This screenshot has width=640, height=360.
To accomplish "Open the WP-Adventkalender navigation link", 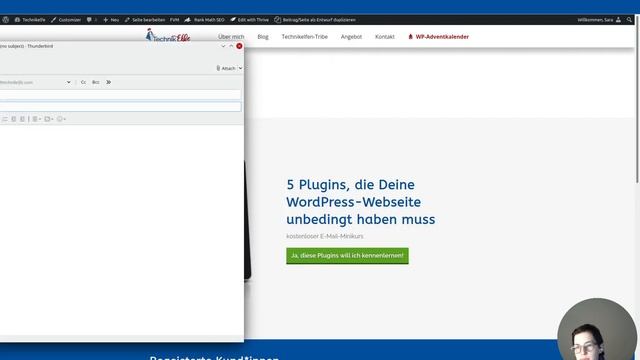I will (x=439, y=37).
